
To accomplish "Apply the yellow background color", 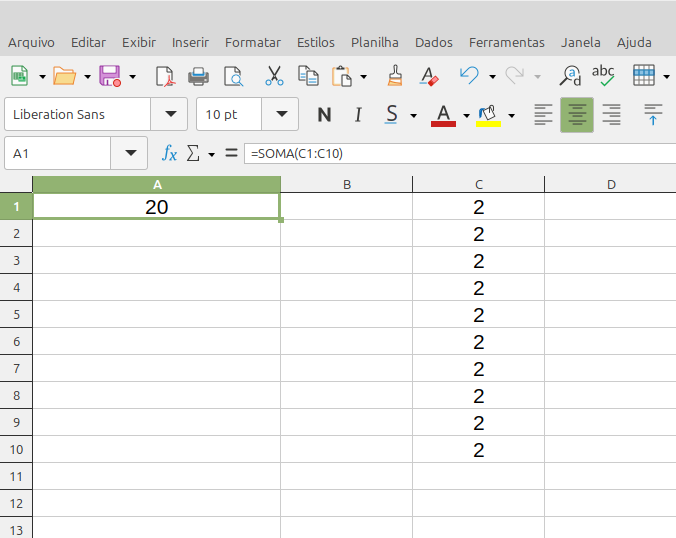I will (x=488, y=115).
